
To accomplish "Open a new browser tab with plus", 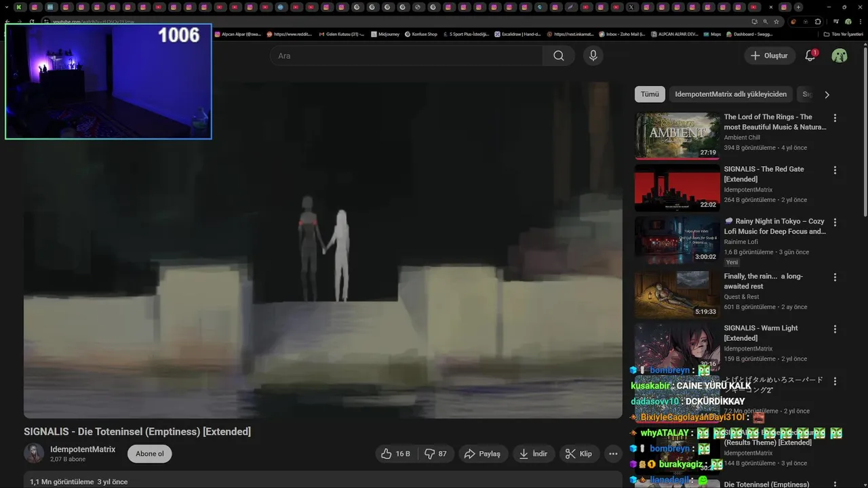I will 798,7.
